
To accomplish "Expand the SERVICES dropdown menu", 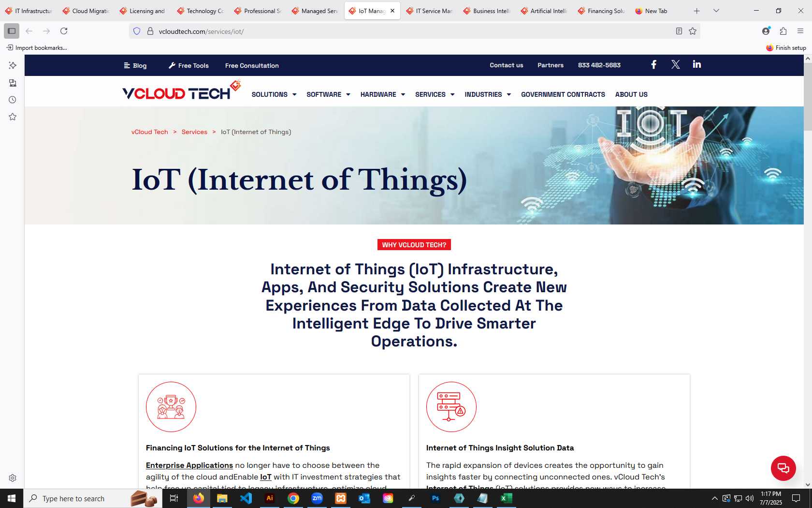I will tap(435, 94).
